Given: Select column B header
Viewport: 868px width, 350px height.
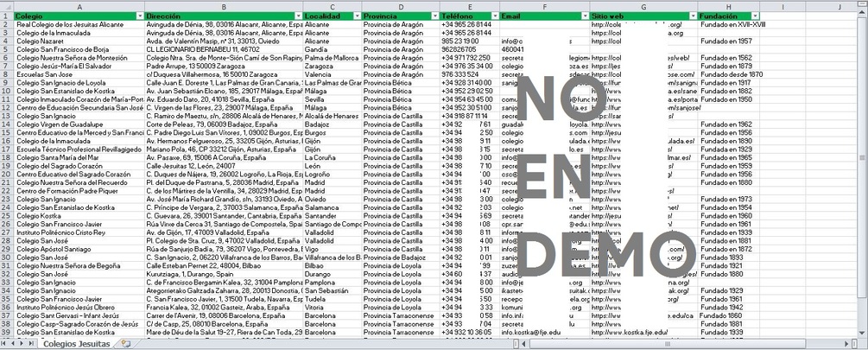Looking at the screenshot, I should click(224, 7).
